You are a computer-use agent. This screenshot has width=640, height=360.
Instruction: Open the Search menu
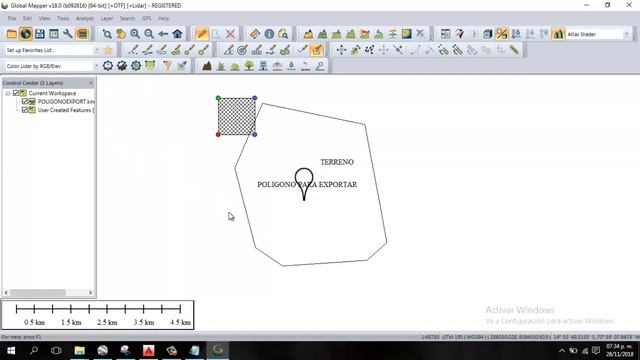coord(127,18)
